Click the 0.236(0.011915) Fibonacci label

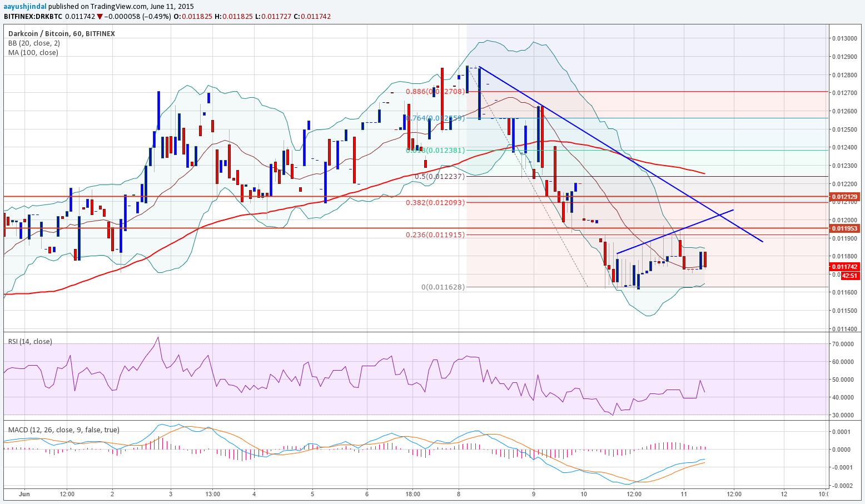(435, 235)
